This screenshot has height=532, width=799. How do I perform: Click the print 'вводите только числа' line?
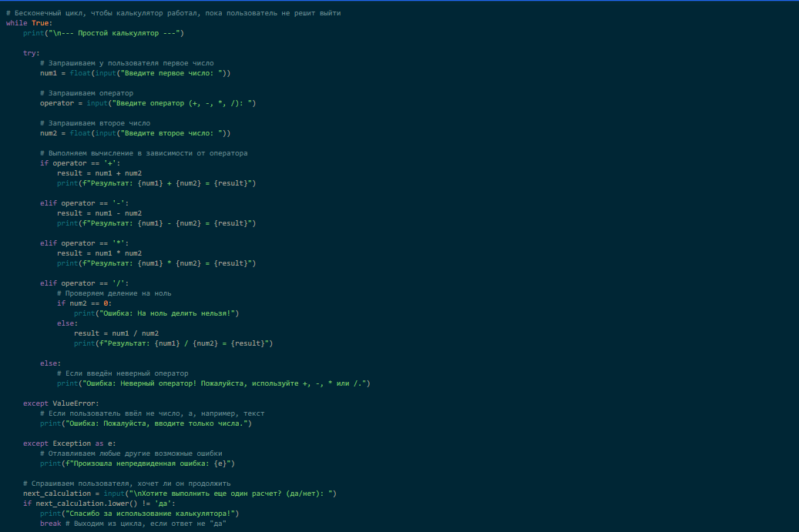pyautogui.click(x=146, y=423)
